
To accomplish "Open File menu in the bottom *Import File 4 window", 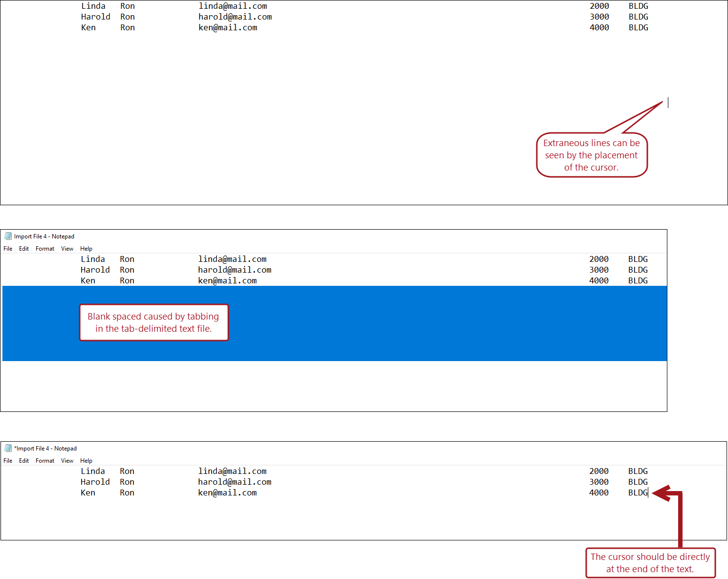I will pyautogui.click(x=8, y=461).
